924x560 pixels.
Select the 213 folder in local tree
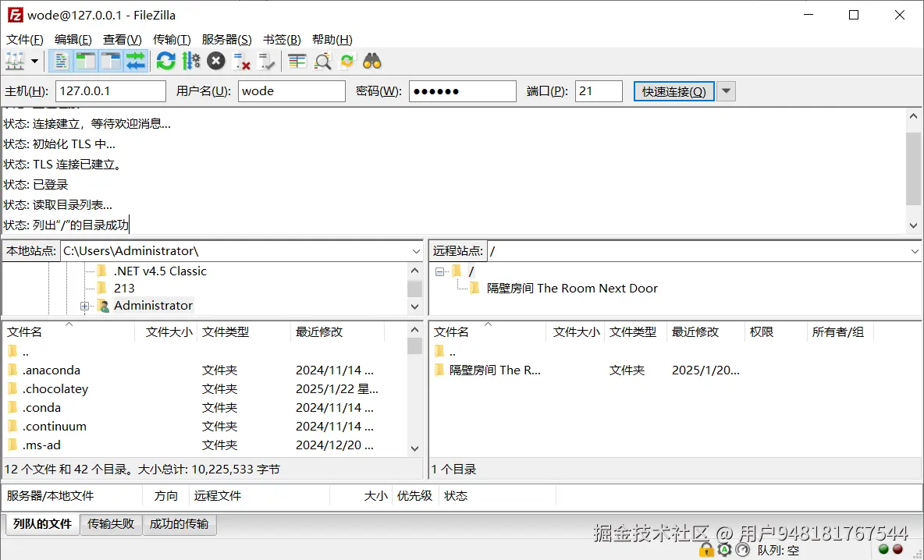click(124, 289)
